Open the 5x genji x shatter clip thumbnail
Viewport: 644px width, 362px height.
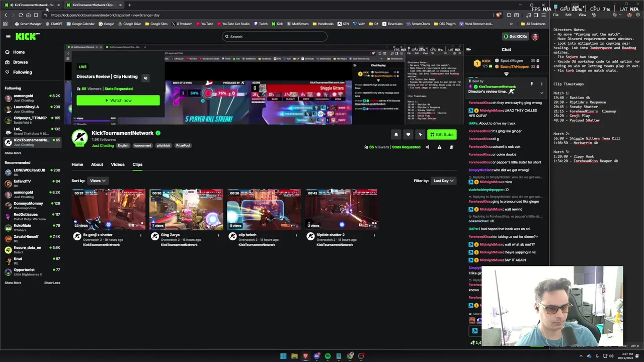[108, 209]
